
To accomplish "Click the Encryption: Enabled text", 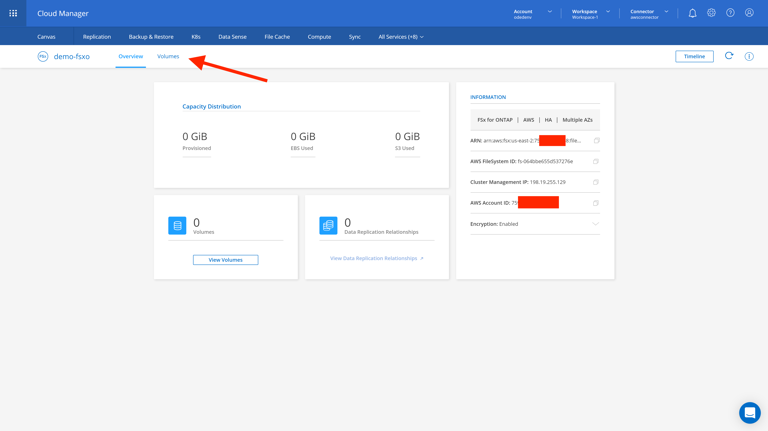I will pos(494,224).
